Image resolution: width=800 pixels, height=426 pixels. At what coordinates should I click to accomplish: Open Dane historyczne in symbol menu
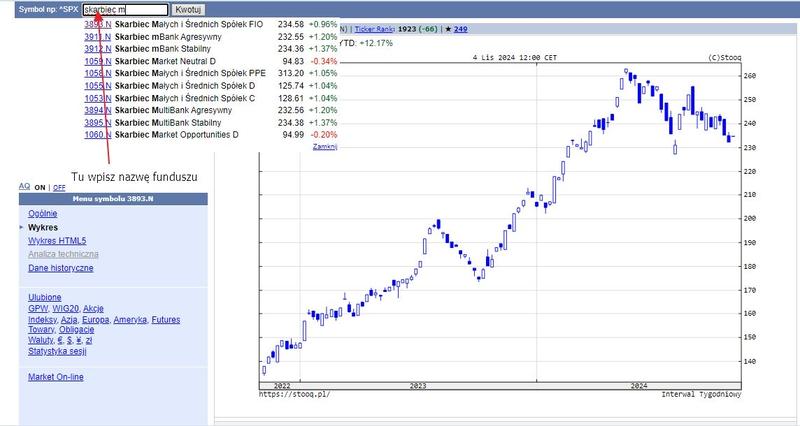pyautogui.click(x=61, y=268)
